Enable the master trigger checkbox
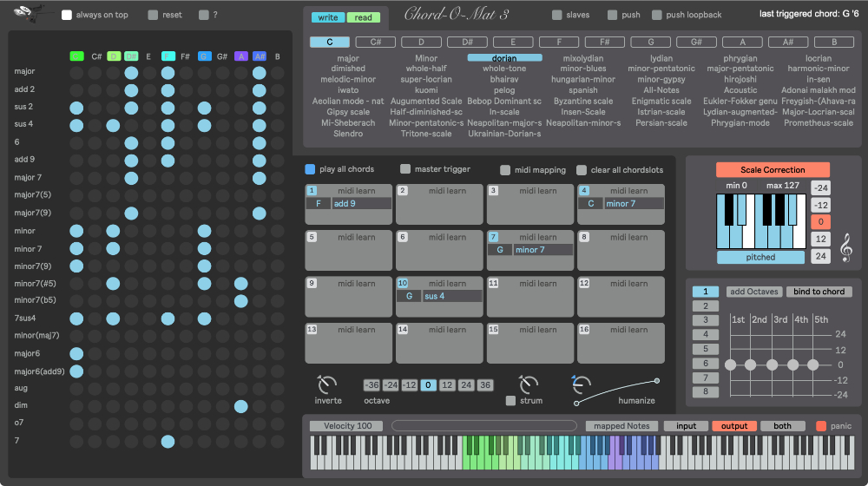868x486 pixels. (405, 169)
